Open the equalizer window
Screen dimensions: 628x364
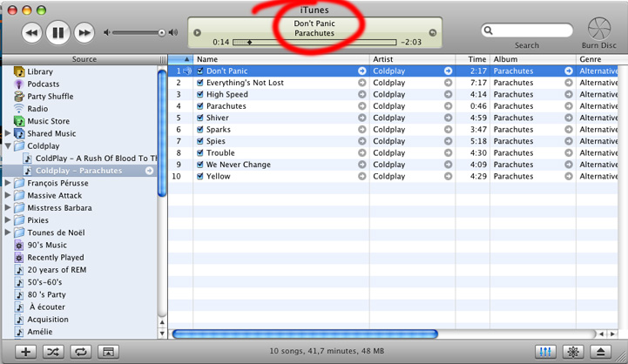545,352
